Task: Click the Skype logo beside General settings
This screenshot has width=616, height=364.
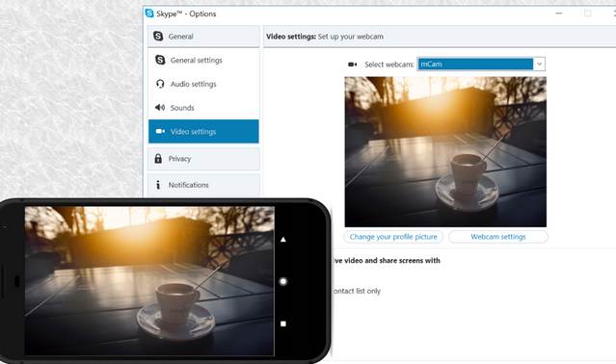Action: click(160, 60)
